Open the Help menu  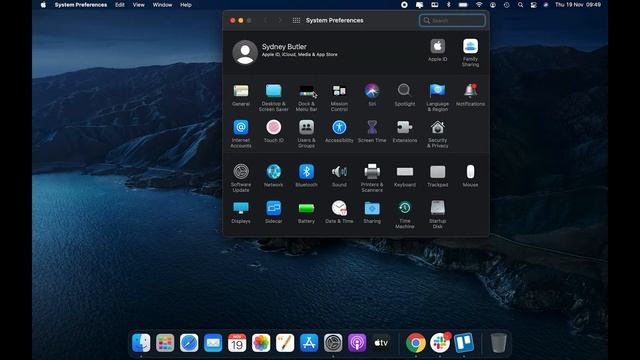pos(186,5)
